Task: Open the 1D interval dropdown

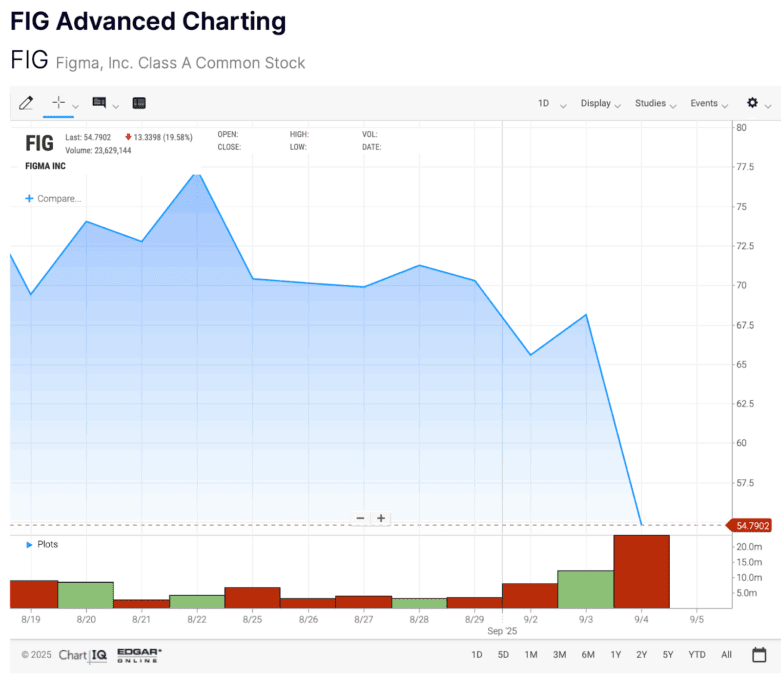Action: (x=552, y=103)
